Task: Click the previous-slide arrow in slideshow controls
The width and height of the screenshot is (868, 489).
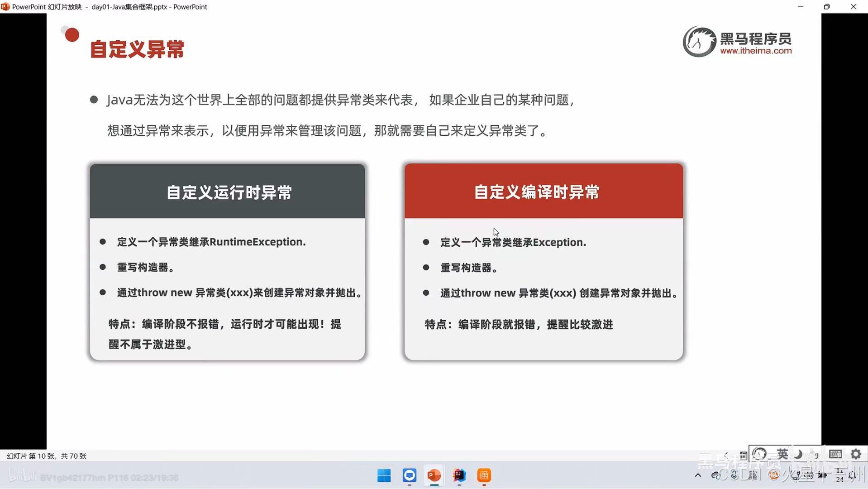Action: (x=726, y=455)
